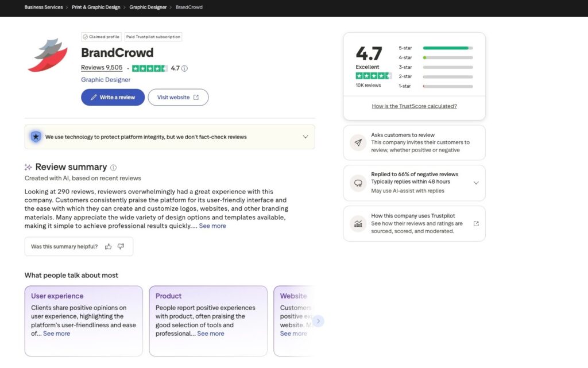Click 'May use AI-assist with replies' text
This screenshot has height=368, width=588.
(408, 191)
